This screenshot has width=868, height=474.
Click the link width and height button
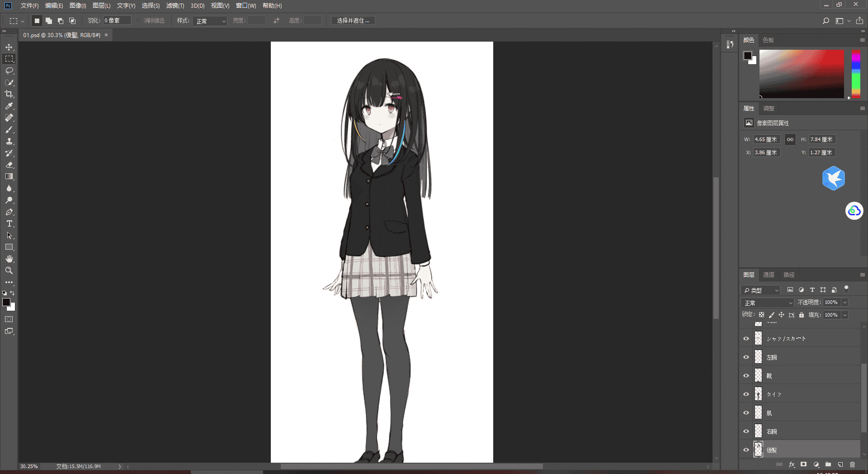[790, 139]
